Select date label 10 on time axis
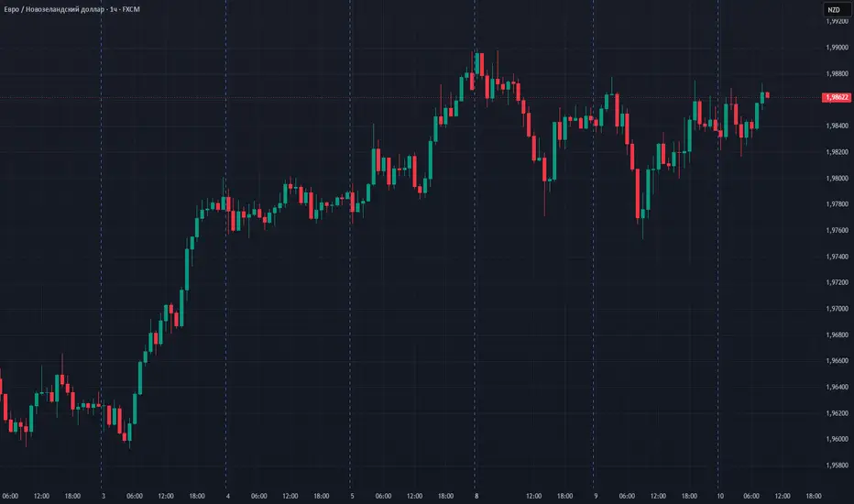Screen dimensions: 854x504 [x=720, y=496]
